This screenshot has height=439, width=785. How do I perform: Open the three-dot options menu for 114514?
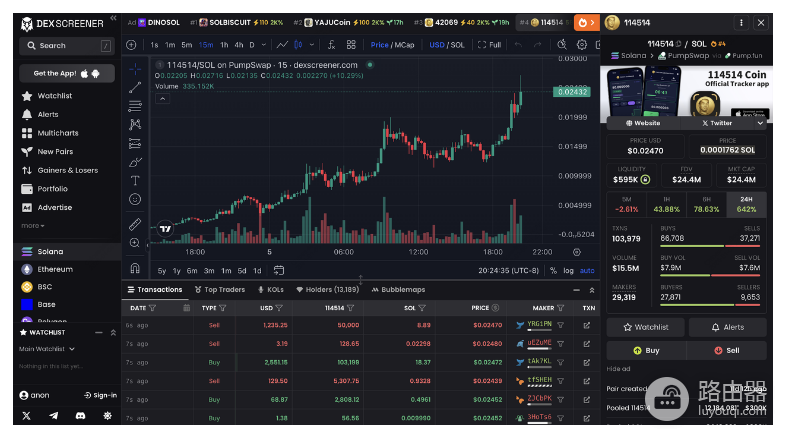tap(741, 23)
